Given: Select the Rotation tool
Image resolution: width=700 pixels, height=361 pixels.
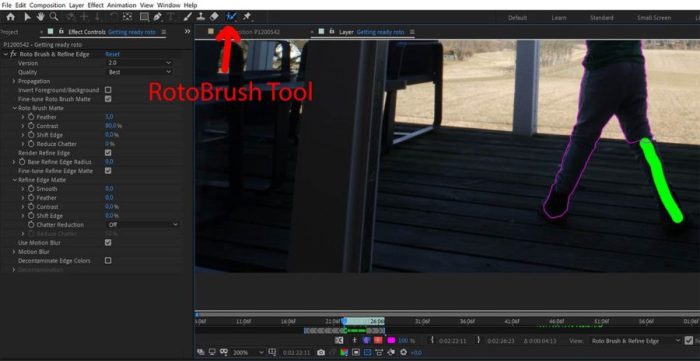Looking at the screenshot, I should point(113,17).
